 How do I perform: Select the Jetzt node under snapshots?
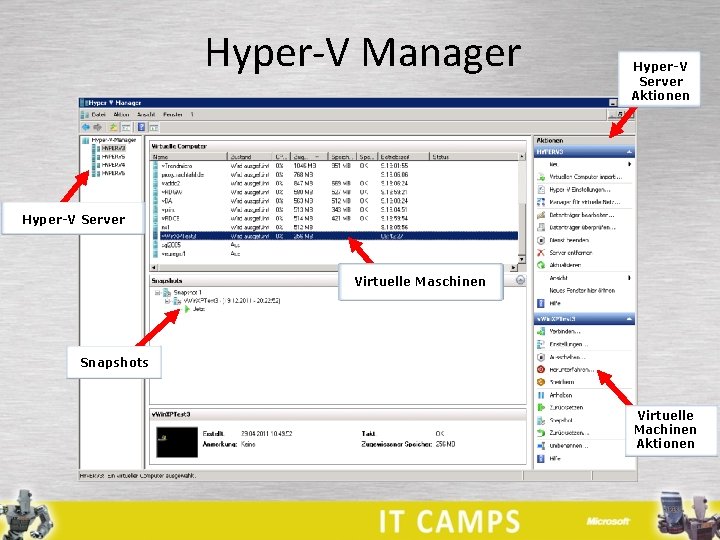click(198, 309)
